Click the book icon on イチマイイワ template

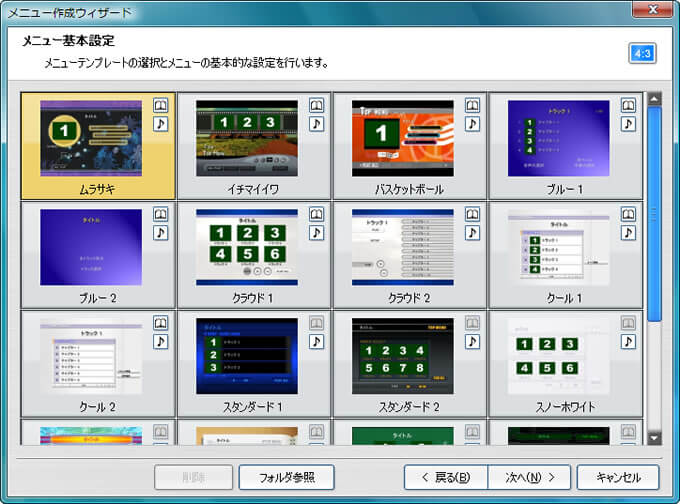[x=316, y=106]
